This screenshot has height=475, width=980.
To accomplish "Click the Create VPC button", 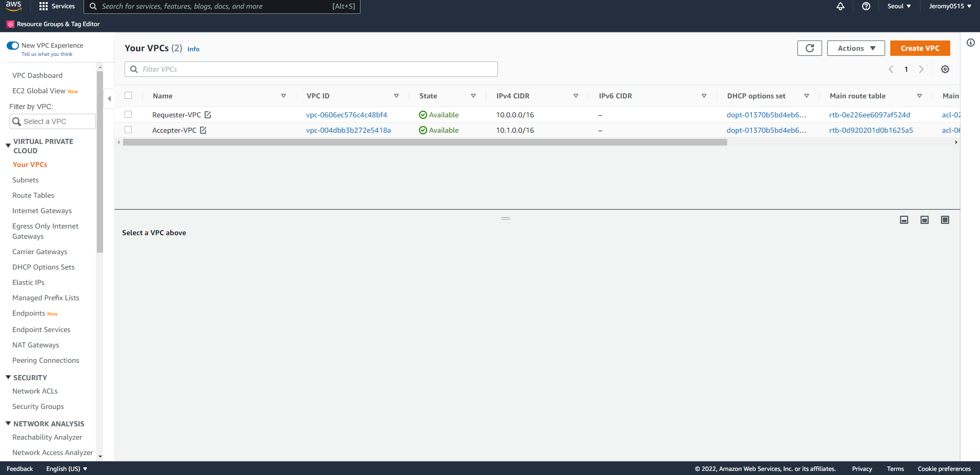I will pyautogui.click(x=920, y=48).
